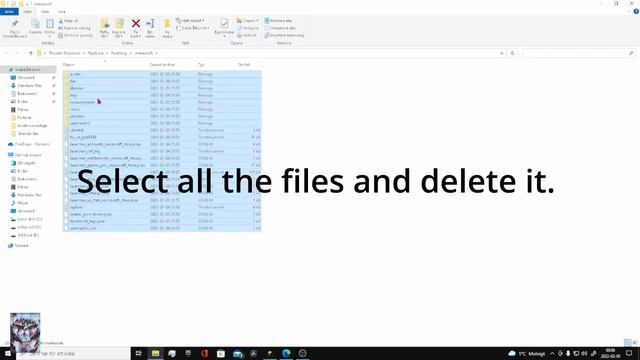Switch to details view toggle
640x360 pixels.
point(627,342)
